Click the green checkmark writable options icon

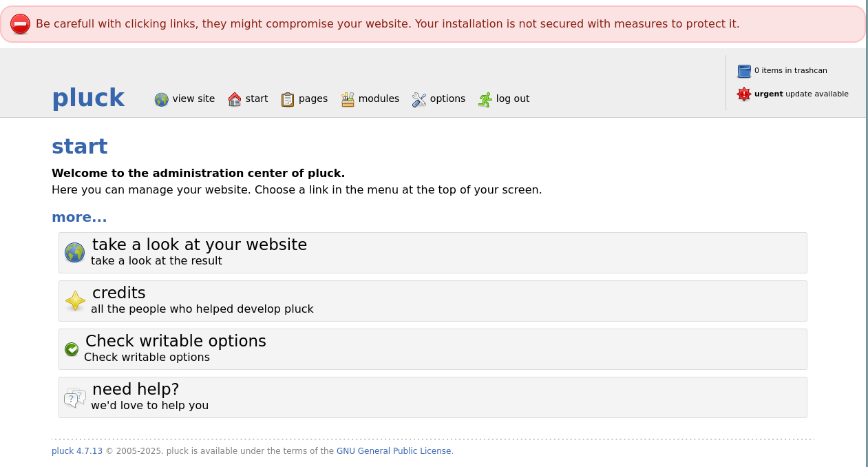coord(72,349)
